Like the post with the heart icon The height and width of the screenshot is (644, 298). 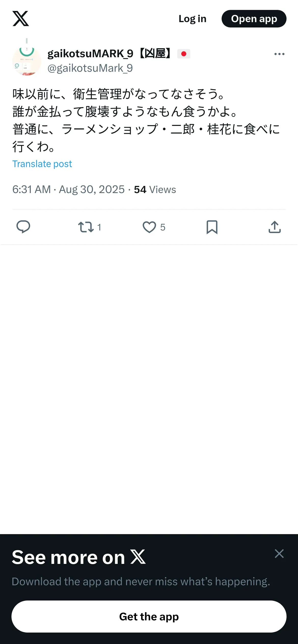click(x=149, y=227)
